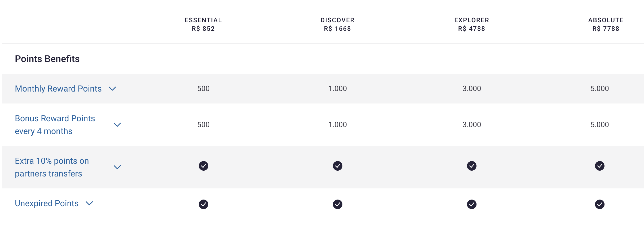Expand the Monthly Reward Points chevron
Viewport: 644px width, 233px height.
point(112,89)
